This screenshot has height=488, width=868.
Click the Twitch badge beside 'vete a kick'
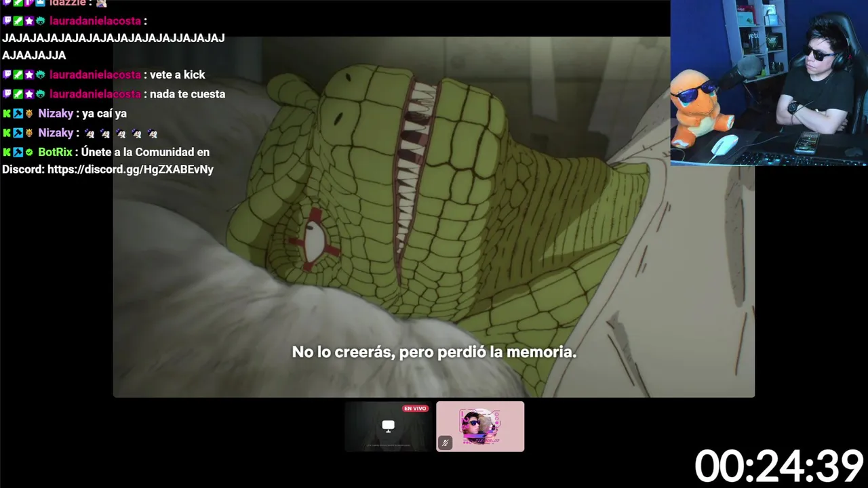[x=7, y=75]
